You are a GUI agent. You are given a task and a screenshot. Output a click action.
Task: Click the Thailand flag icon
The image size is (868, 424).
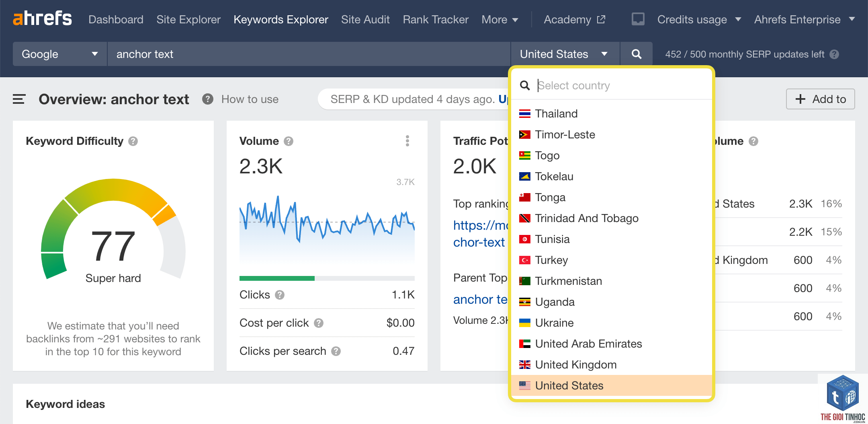pyautogui.click(x=524, y=114)
